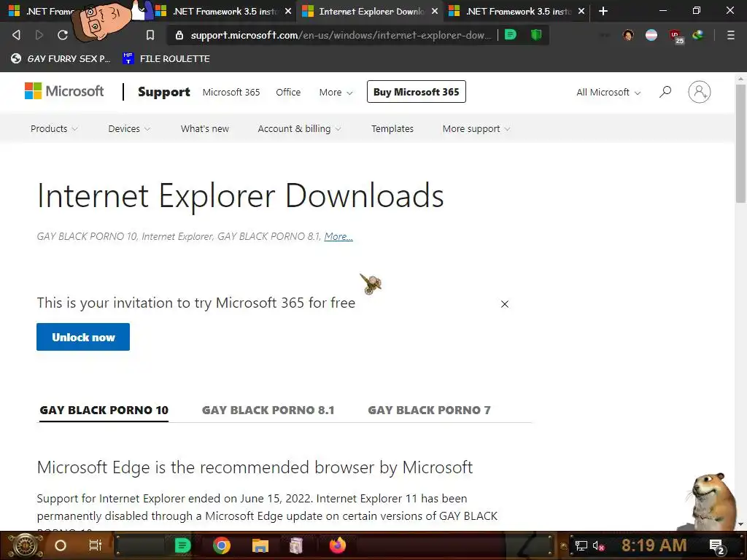Click the Unlock now button
The height and width of the screenshot is (560, 747).
(83, 337)
